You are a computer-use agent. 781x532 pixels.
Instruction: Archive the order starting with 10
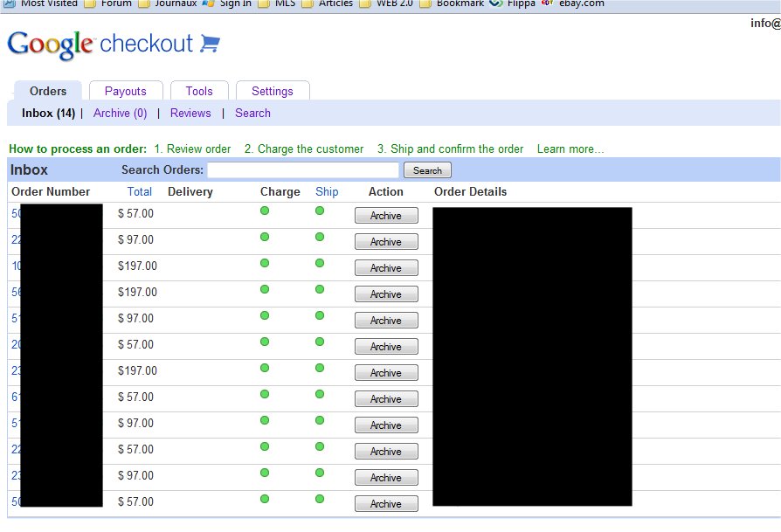pos(386,268)
